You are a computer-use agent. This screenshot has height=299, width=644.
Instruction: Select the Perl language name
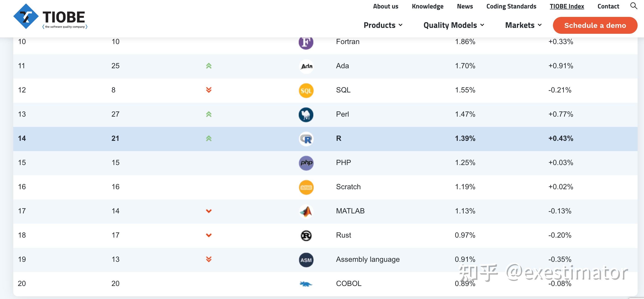(343, 114)
